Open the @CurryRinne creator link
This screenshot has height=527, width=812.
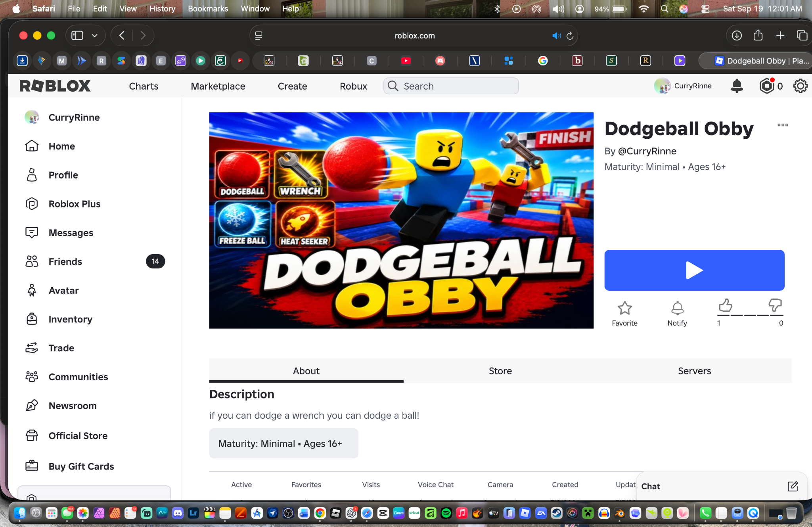tap(647, 151)
